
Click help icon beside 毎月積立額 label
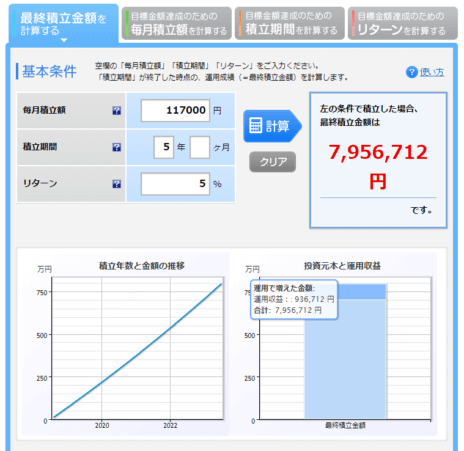coord(116,111)
